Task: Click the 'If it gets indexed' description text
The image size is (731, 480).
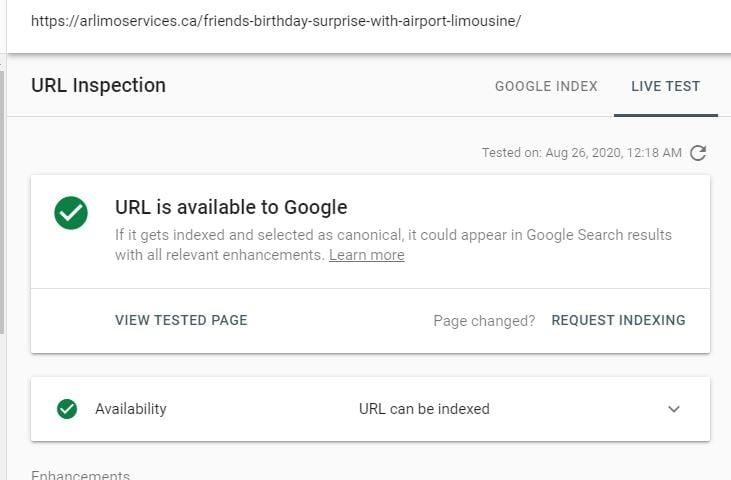Action: click(393, 235)
